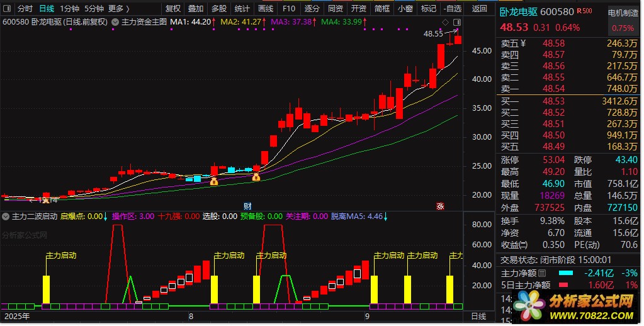Image resolution: width=644 pixels, height=326 pixels.
Task: Open the 统计 statistics tool
Action: [x=242, y=9]
